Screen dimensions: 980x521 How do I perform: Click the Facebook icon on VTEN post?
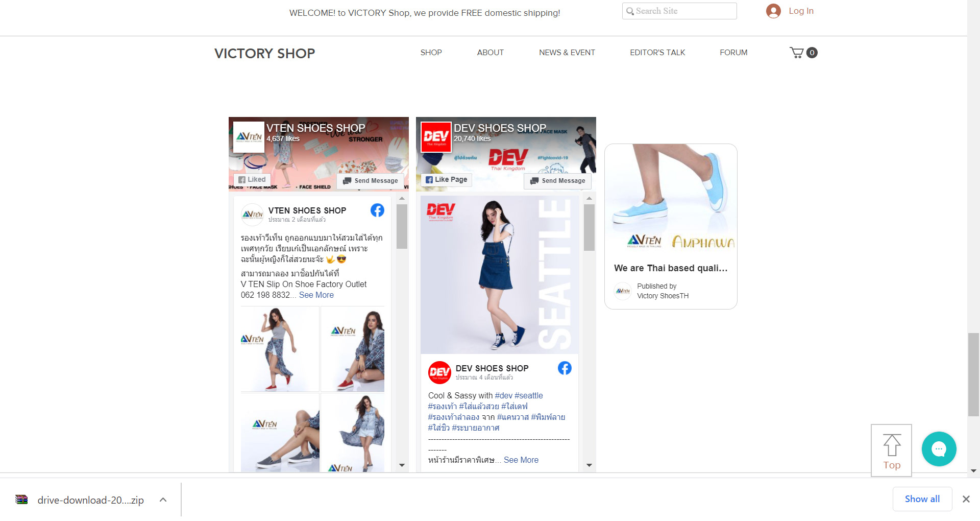pos(377,210)
